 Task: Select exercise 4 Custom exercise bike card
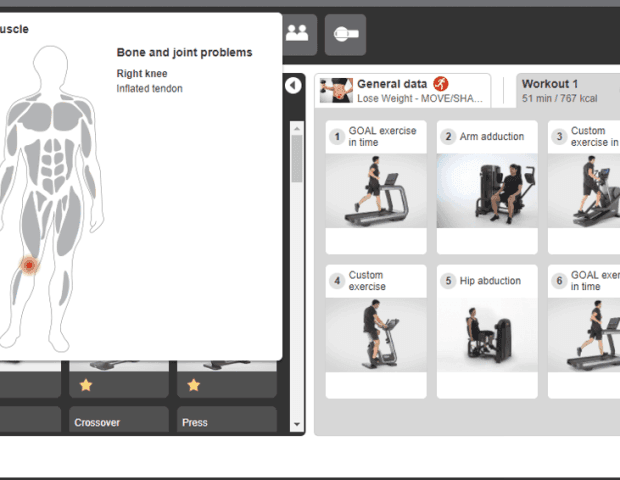point(376,331)
